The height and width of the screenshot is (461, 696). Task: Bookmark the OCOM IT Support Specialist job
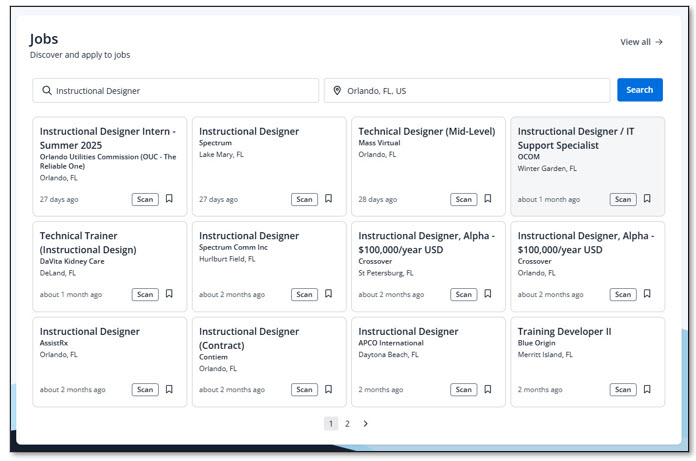[x=647, y=198]
